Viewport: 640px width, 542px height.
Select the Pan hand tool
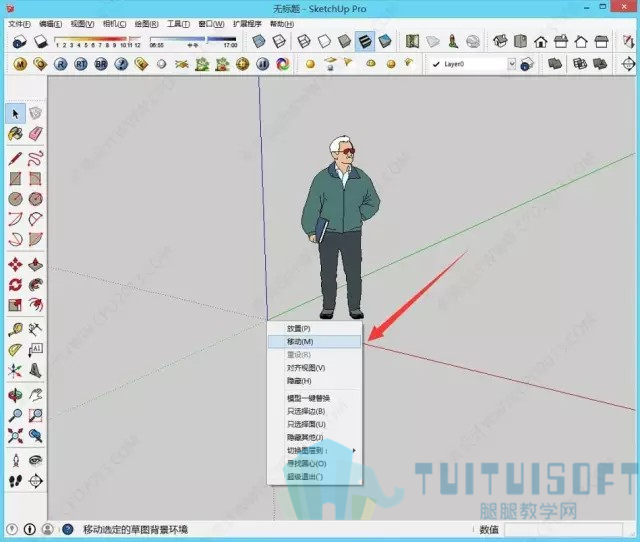(36, 395)
